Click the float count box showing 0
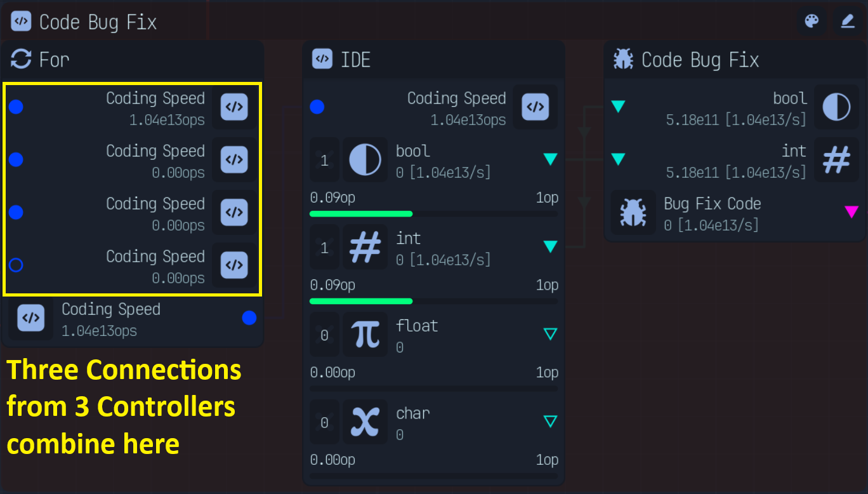The width and height of the screenshot is (868, 494). click(324, 335)
